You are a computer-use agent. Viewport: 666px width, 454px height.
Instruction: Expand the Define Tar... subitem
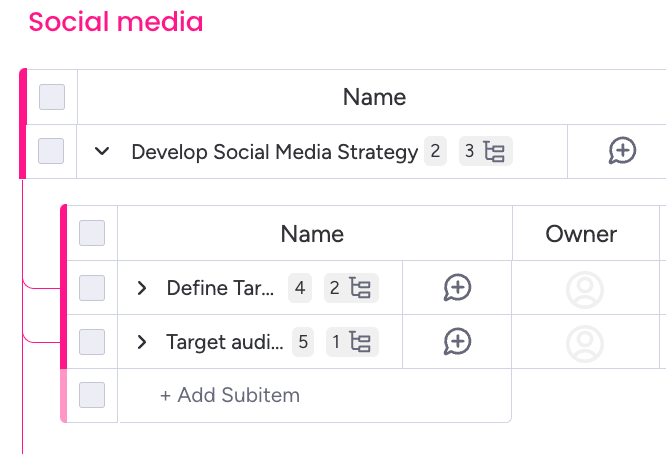(x=142, y=289)
